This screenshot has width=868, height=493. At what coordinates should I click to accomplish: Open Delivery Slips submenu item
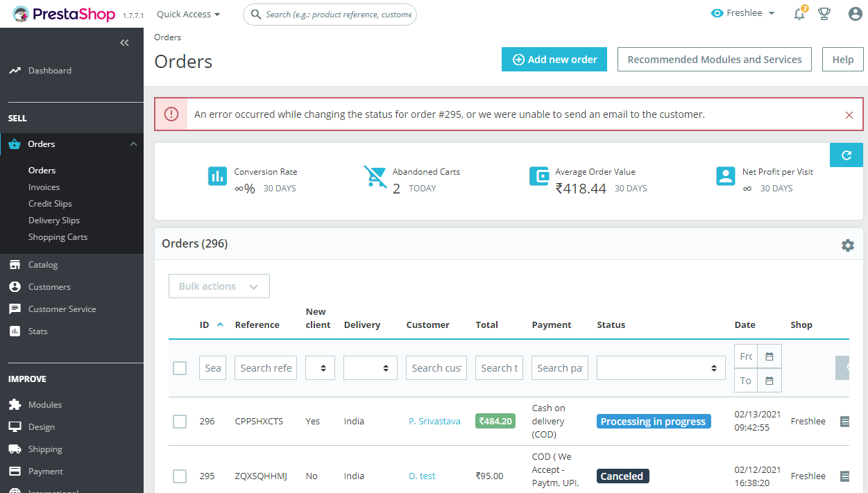click(x=54, y=220)
